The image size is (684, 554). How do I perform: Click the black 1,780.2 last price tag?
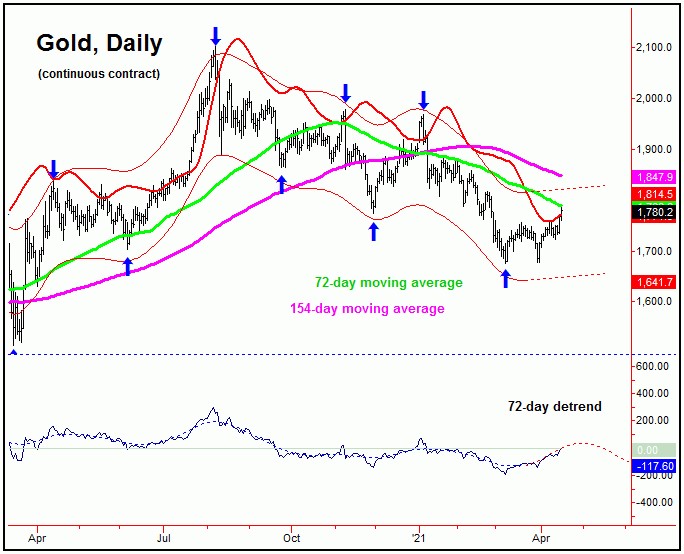655,212
